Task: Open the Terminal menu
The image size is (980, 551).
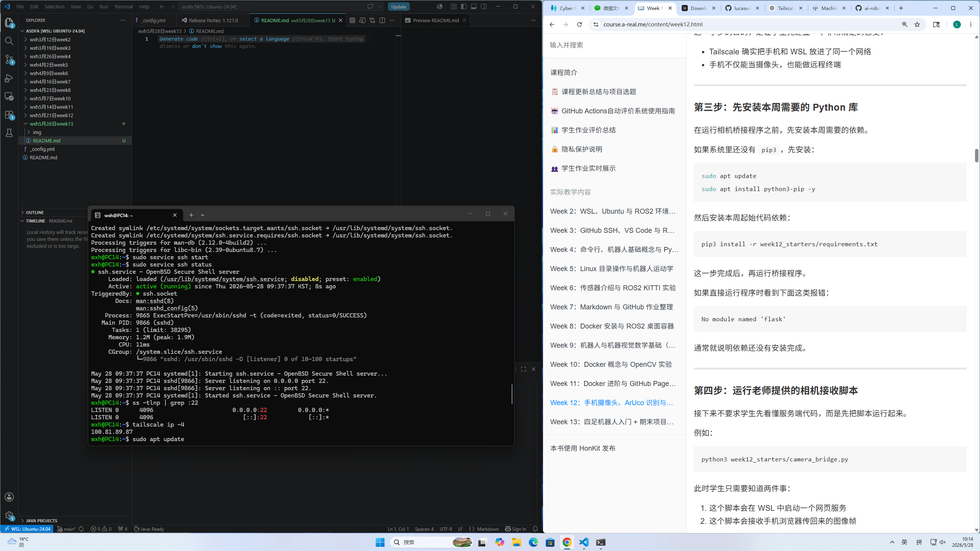Action: coord(123,7)
